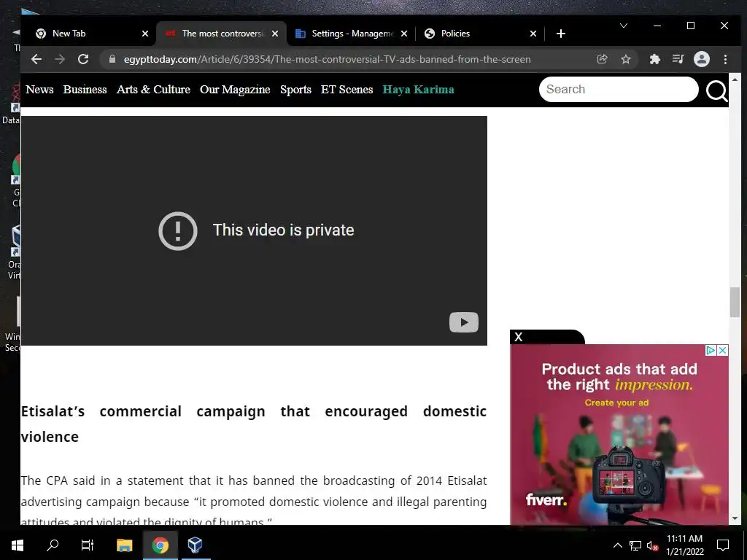Reload the current page

pos(83,59)
